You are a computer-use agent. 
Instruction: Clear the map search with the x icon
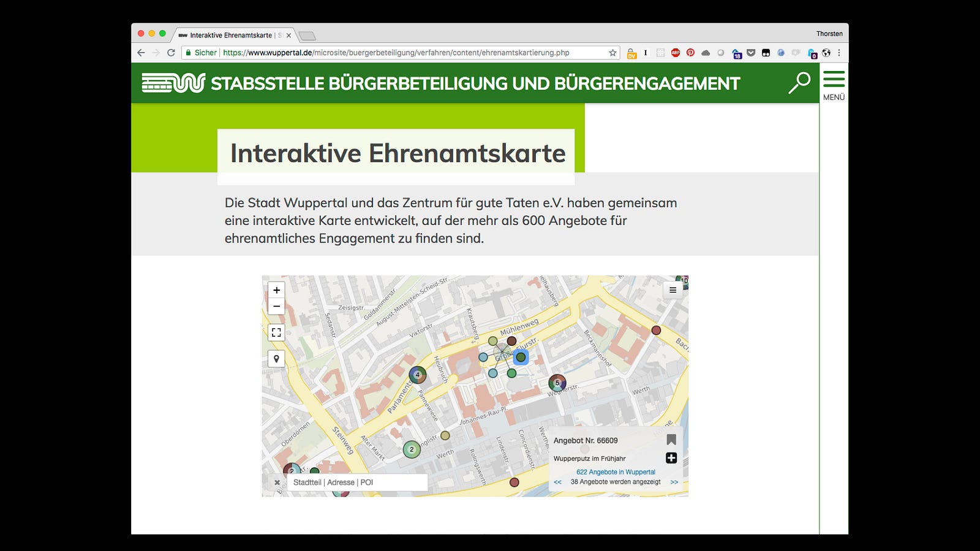[x=277, y=482]
